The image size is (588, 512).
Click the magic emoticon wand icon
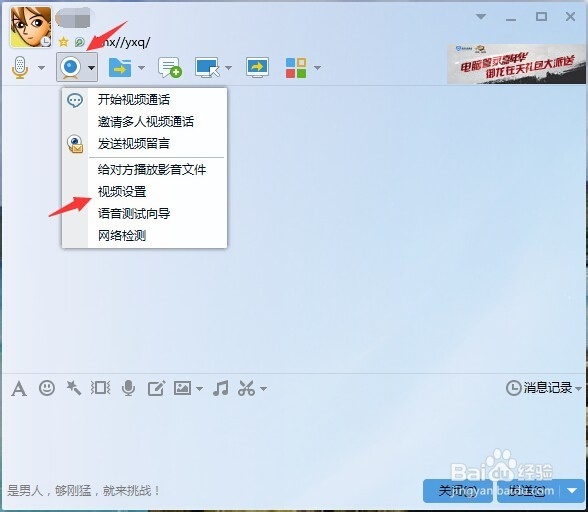[x=74, y=388]
